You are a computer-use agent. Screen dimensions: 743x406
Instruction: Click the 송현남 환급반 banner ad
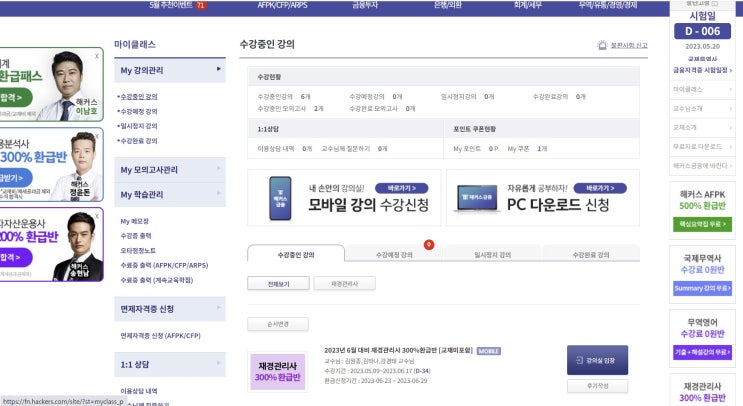(51, 244)
